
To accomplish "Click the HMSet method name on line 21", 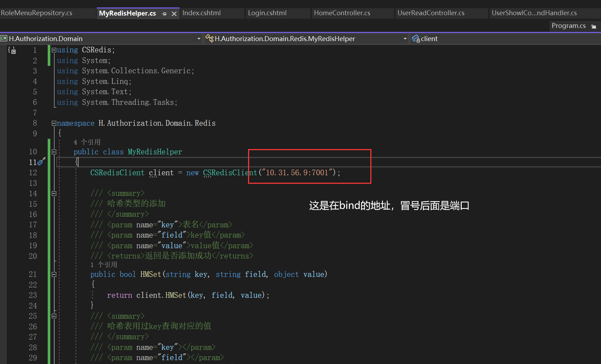I will coord(151,274).
